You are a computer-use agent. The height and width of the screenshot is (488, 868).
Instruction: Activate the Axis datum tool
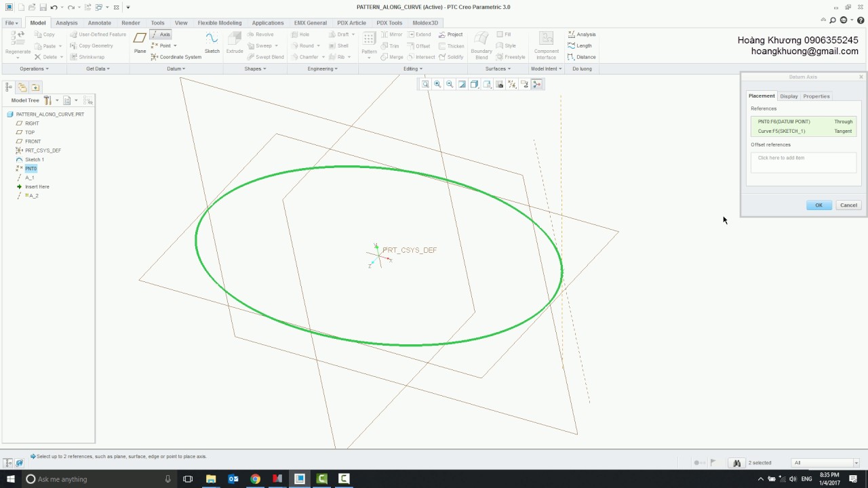tap(161, 35)
